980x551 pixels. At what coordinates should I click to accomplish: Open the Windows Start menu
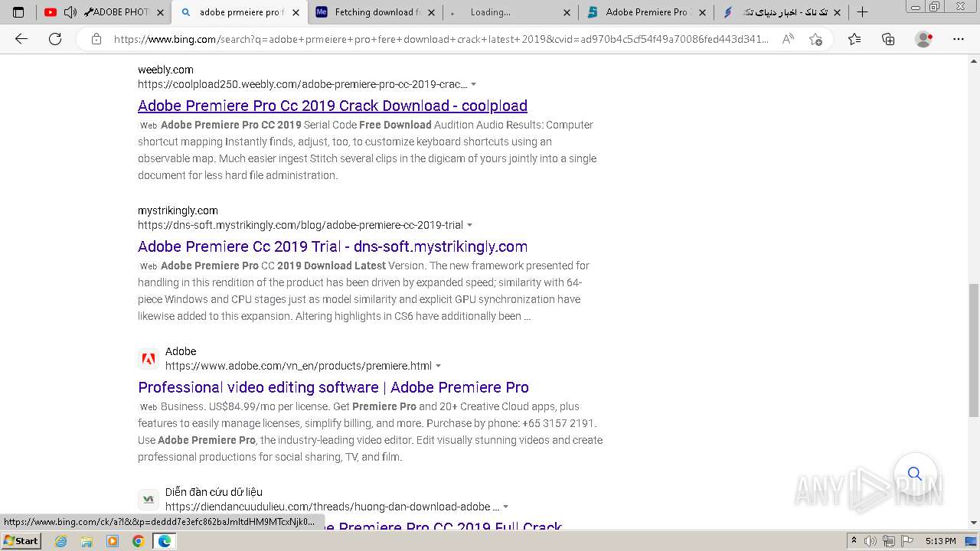pos(21,541)
